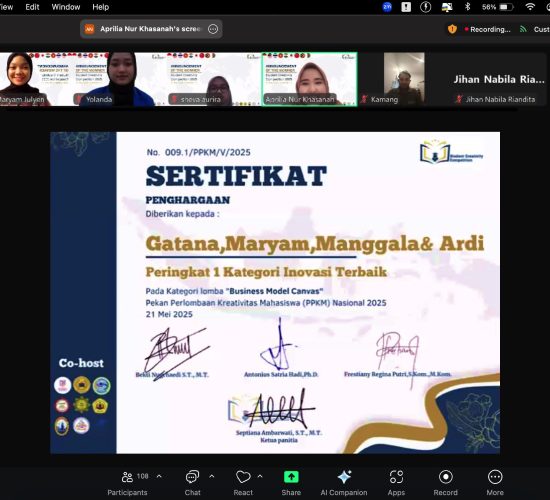Screen dimensions: 550x500
Task: Click the orange security shield icon
Action: pyautogui.click(x=452, y=29)
